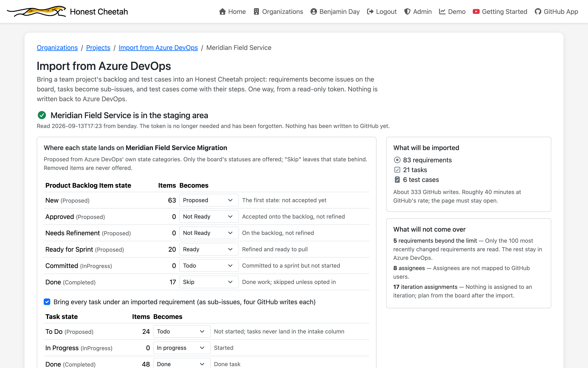This screenshot has height=368, width=588.
Task: Follow the Projects breadcrumb link
Action: [98, 47]
